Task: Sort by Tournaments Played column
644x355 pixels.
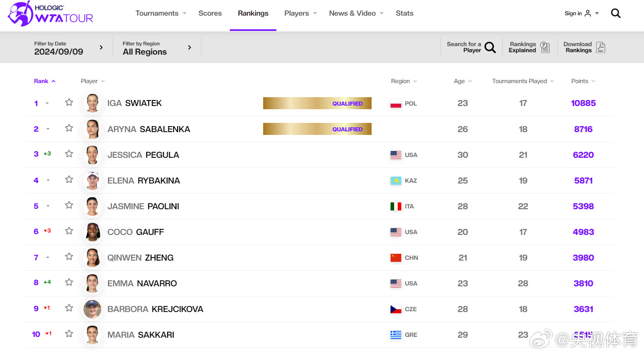Action: 523,81
